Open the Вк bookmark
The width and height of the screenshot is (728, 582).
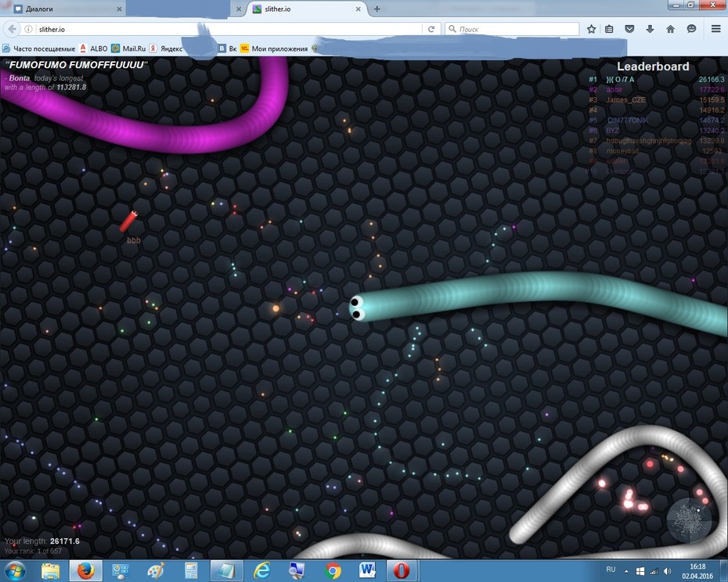228,48
